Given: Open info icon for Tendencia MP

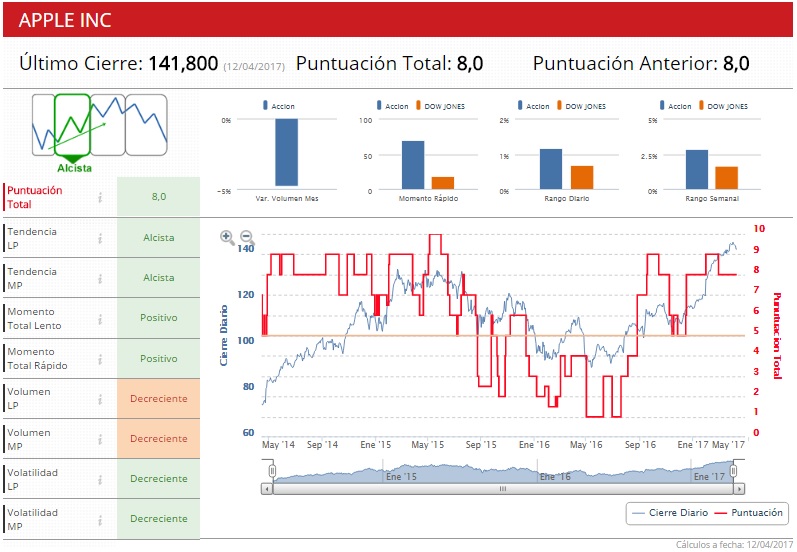Looking at the screenshot, I should (100, 279).
